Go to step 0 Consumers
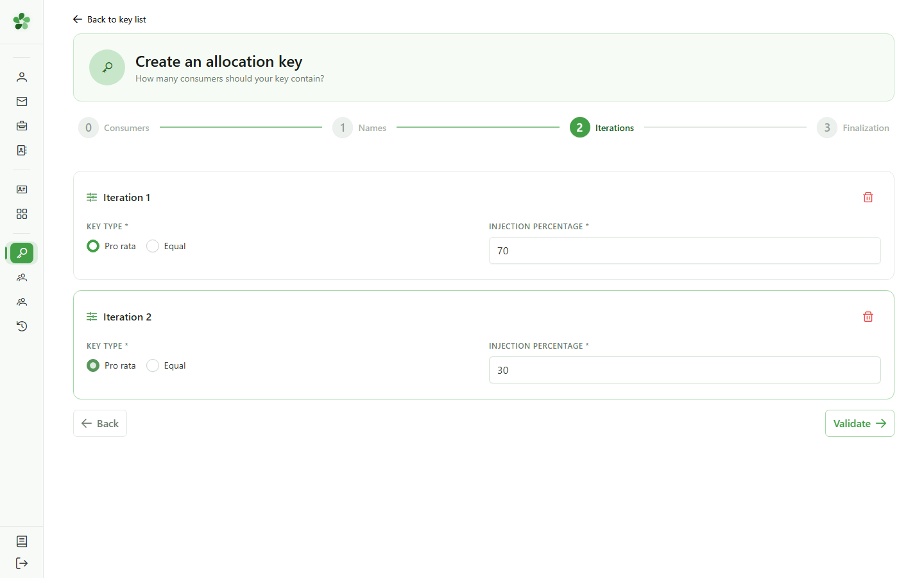The image size is (924, 578). click(x=114, y=128)
